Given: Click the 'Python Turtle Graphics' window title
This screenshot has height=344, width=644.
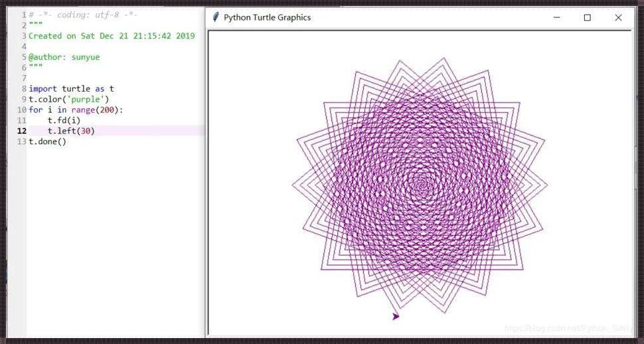Looking at the screenshot, I should (267, 18).
